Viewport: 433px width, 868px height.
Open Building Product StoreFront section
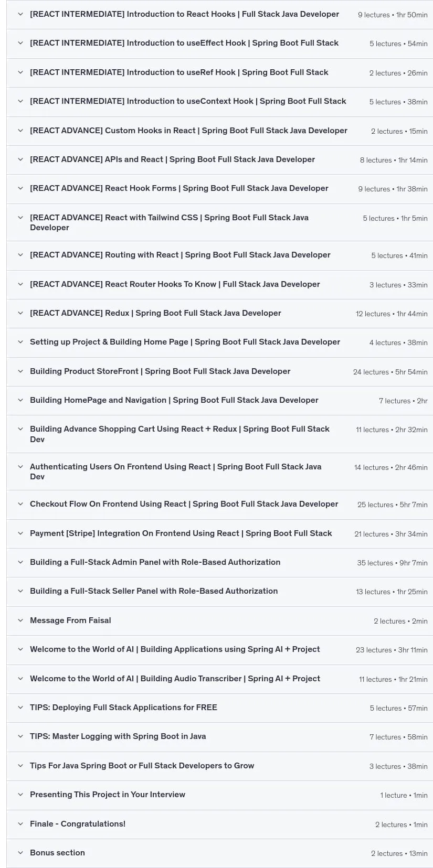(x=219, y=371)
